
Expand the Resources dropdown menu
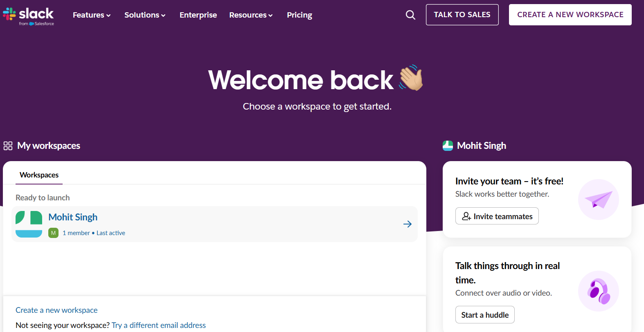[x=251, y=15]
